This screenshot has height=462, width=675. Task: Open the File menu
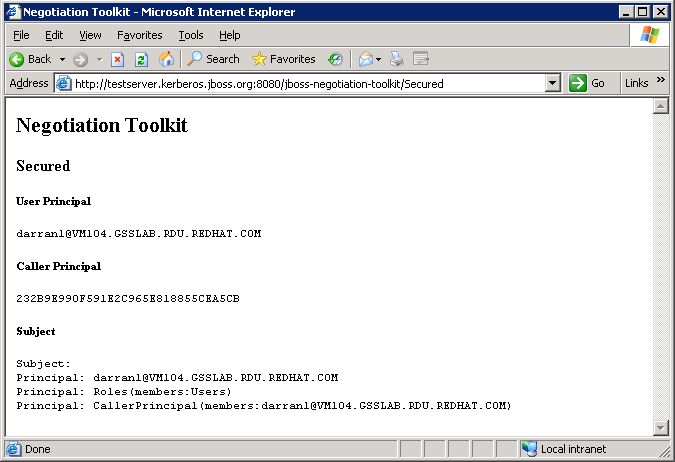[x=21, y=35]
